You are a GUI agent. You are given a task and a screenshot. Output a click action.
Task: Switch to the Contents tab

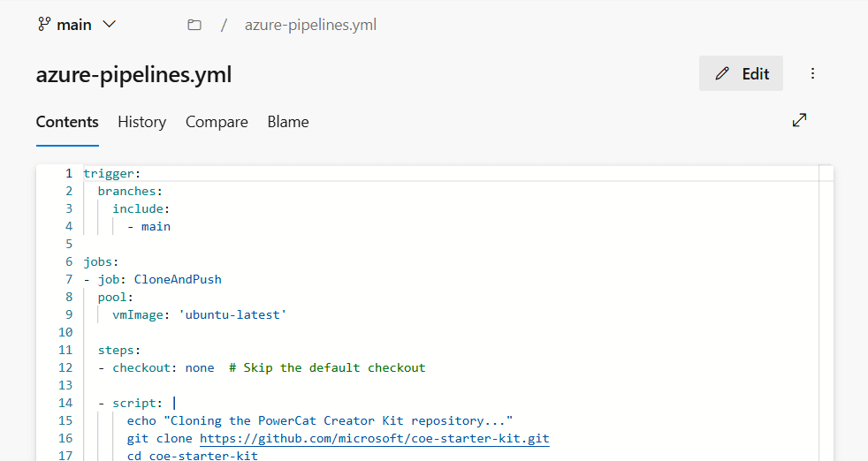67,122
